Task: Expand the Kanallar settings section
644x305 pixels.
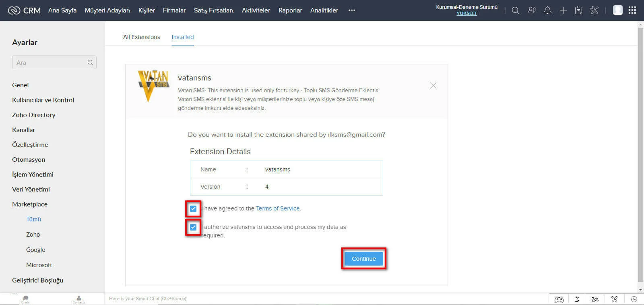Action: 24,130
